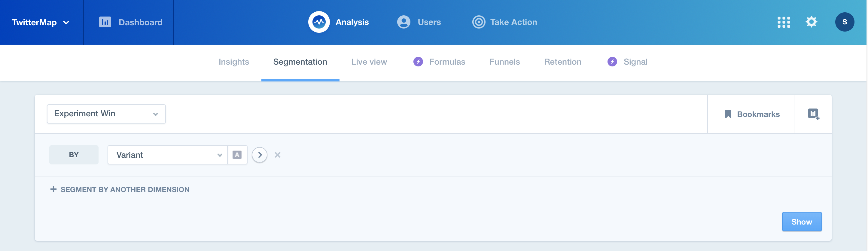Add report to dashboard icon

[x=813, y=114]
